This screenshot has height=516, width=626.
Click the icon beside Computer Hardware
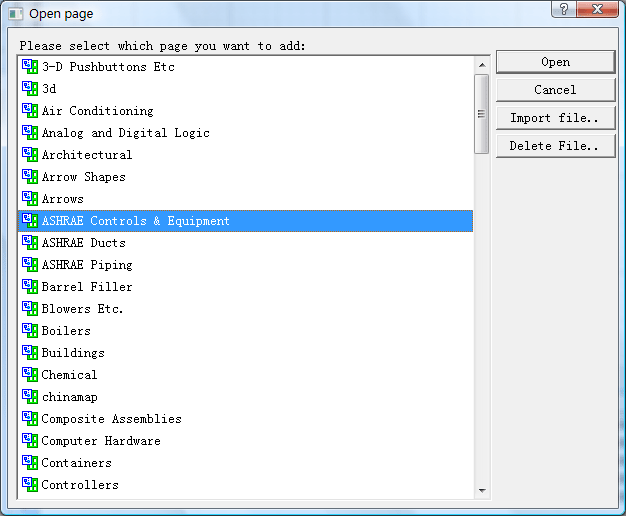click(30, 440)
